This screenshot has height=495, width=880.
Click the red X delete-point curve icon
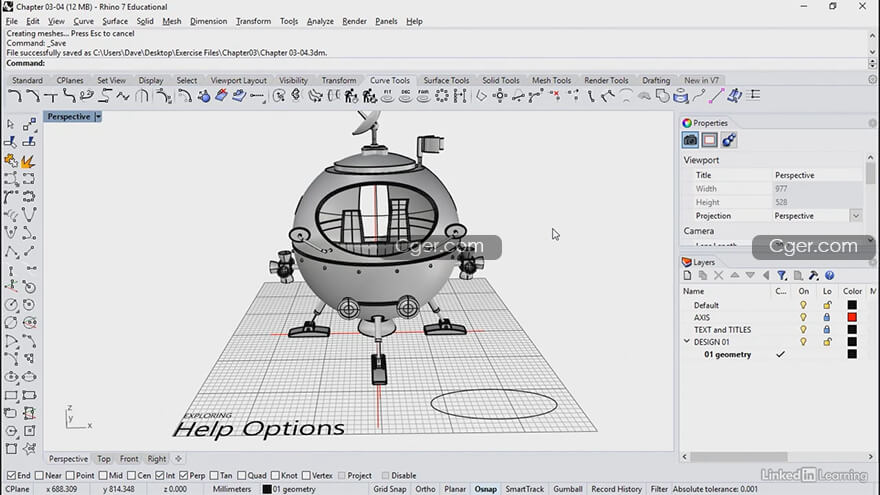(x=554, y=96)
